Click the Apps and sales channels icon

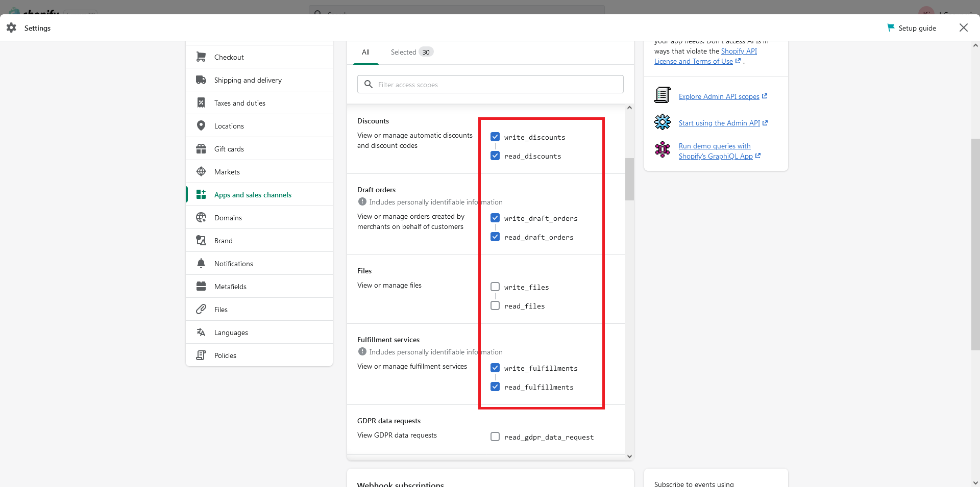(201, 195)
